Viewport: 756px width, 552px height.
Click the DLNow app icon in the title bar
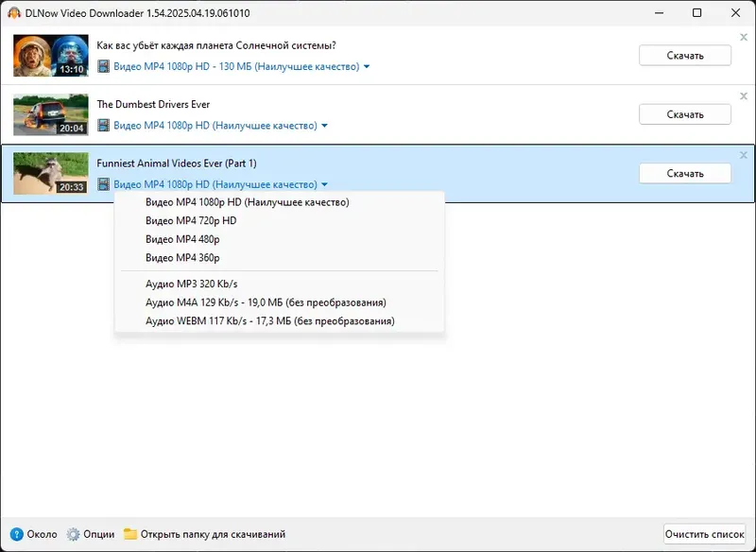pyautogui.click(x=14, y=13)
